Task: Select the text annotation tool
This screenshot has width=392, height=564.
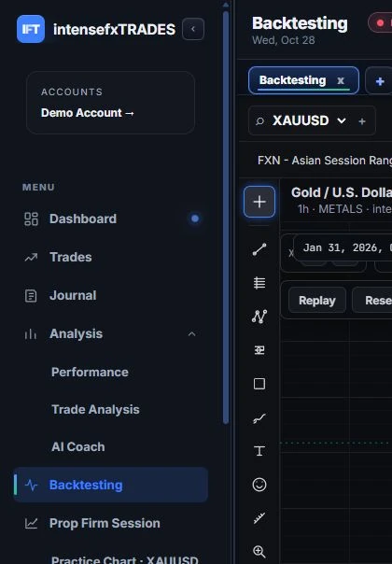Action: tap(259, 451)
